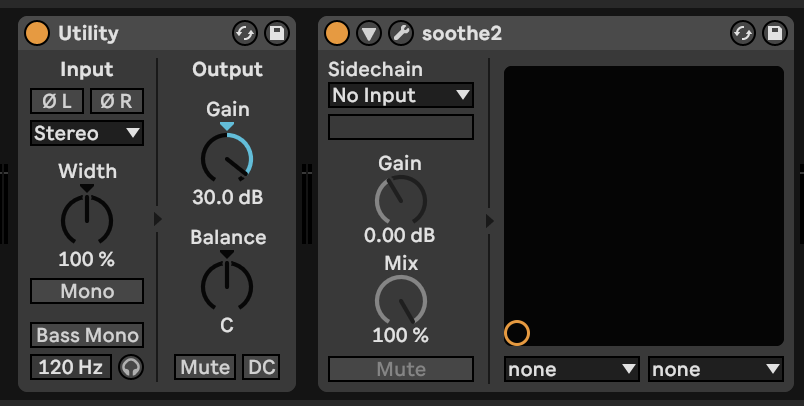This screenshot has width=804, height=406.
Task: Save the Utility preset with the disk icon
Action: (x=277, y=34)
